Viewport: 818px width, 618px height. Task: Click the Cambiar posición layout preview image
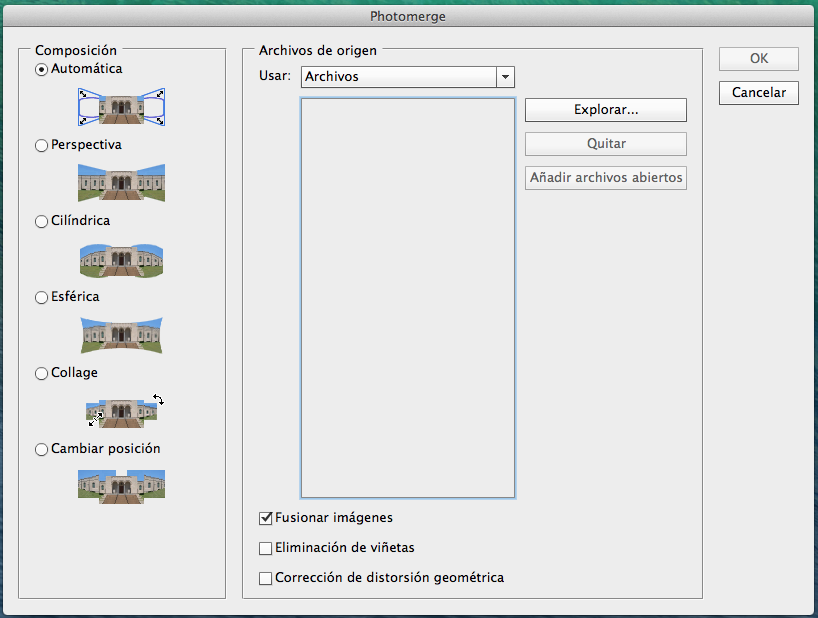tap(122, 487)
